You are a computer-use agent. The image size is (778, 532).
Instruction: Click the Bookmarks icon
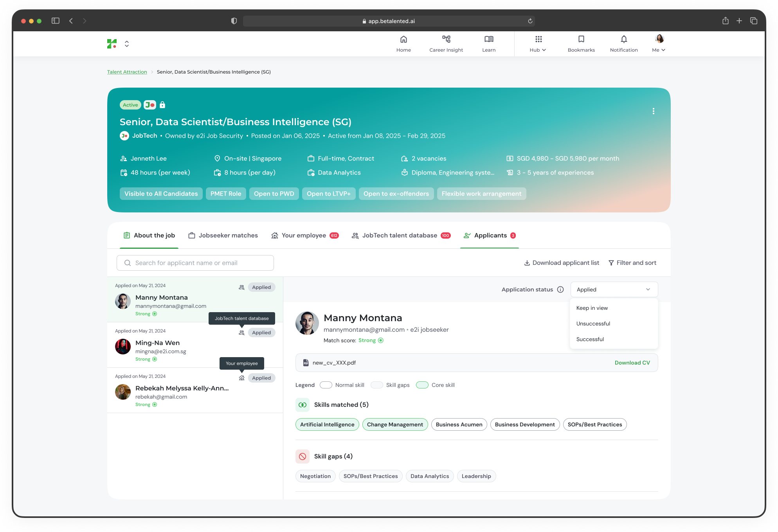click(x=581, y=39)
